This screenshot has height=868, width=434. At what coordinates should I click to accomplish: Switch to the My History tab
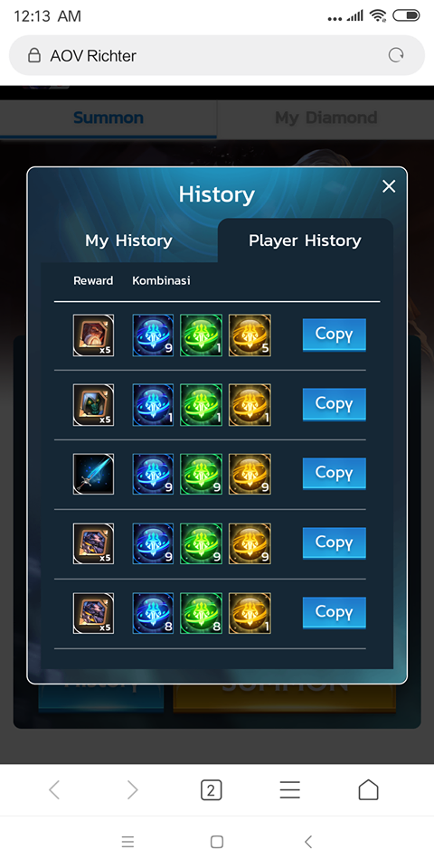click(128, 241)
